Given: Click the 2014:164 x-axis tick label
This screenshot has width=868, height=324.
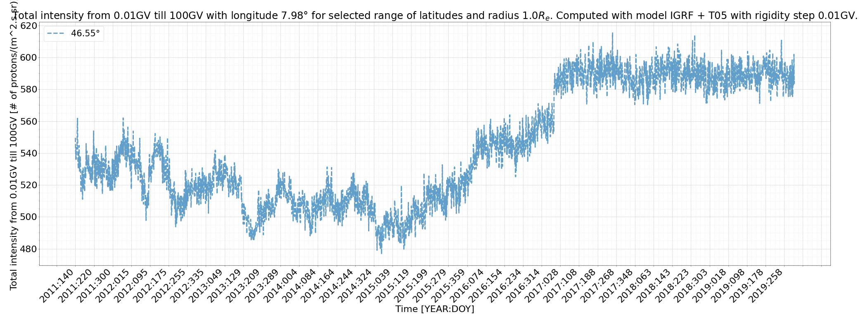Looking at the screenshot, I should click(318, 285).
